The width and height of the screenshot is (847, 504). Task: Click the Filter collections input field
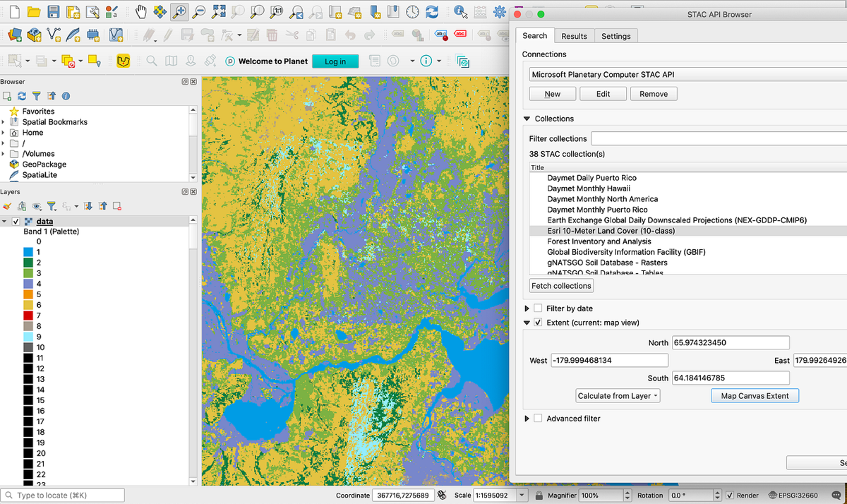(x=719, y=138)
